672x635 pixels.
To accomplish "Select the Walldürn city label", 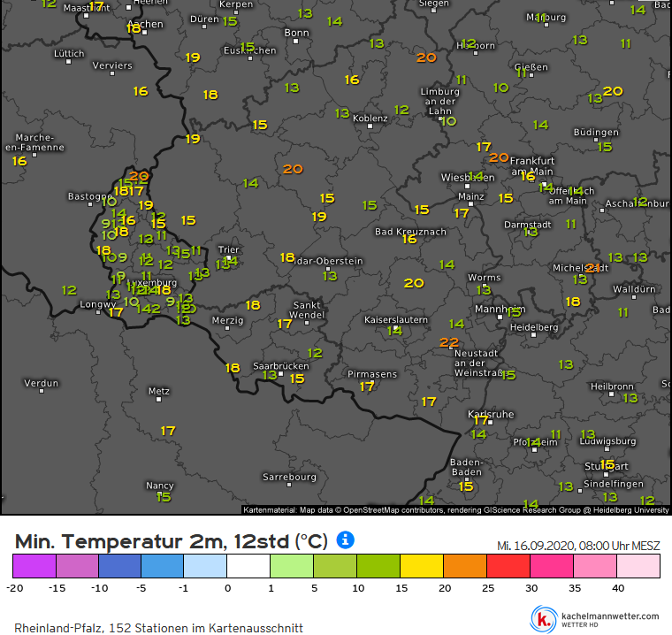I will tap(634, 289).
